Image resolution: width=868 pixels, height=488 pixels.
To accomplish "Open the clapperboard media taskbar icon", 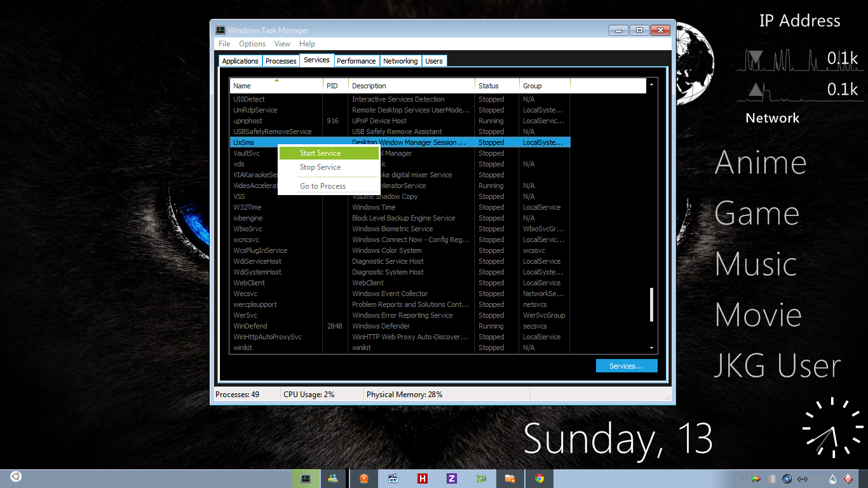I will pos(393,479).
